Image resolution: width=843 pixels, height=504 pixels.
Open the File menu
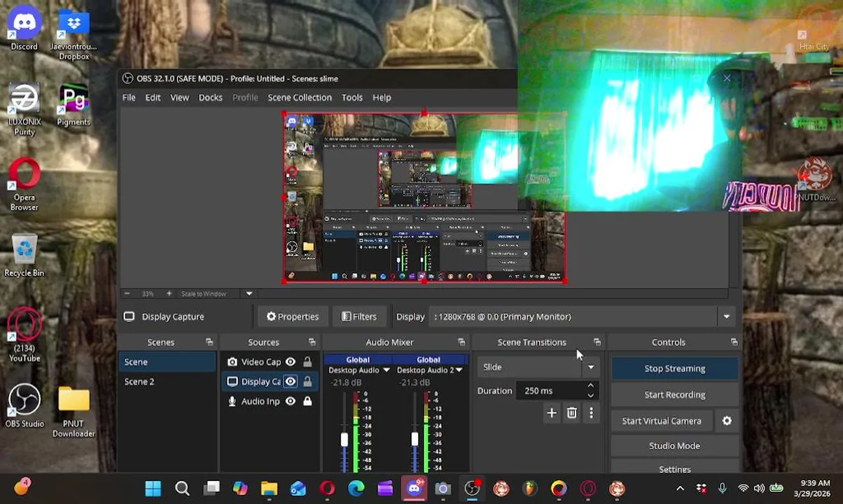129,97
